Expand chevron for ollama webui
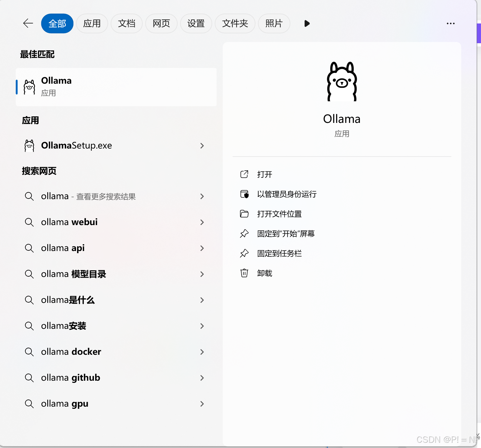The width and height of the screenshot is (481, 448). (202, 222)
